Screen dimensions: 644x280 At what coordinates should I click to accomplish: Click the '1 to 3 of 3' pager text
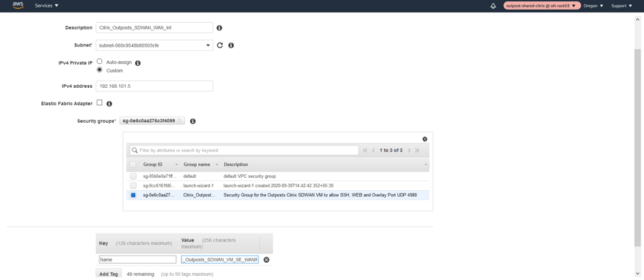(x=391, y=150)
